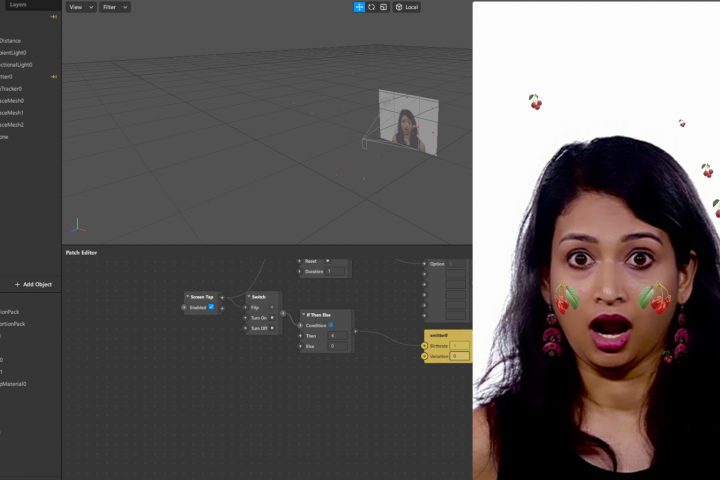
Task: Edit emitter0 Birthrate value field
Action: coord(460,345)
